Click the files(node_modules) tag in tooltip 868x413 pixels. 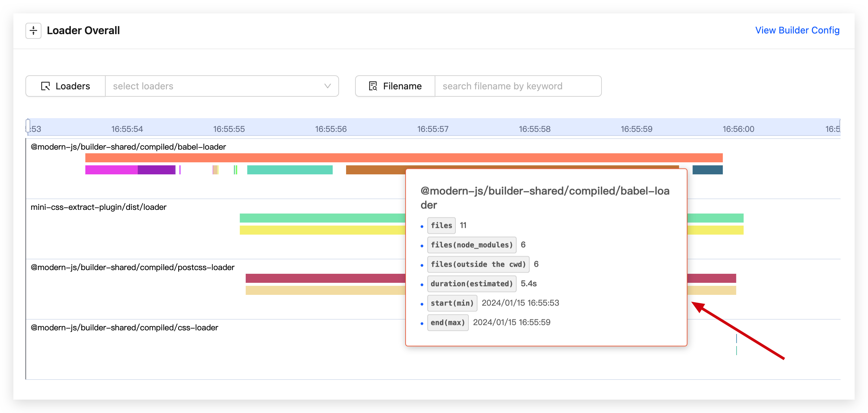tap(471, 245)
